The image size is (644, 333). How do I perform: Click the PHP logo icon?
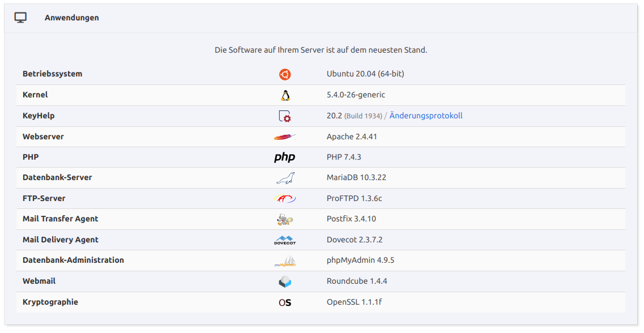click(284, 157)
